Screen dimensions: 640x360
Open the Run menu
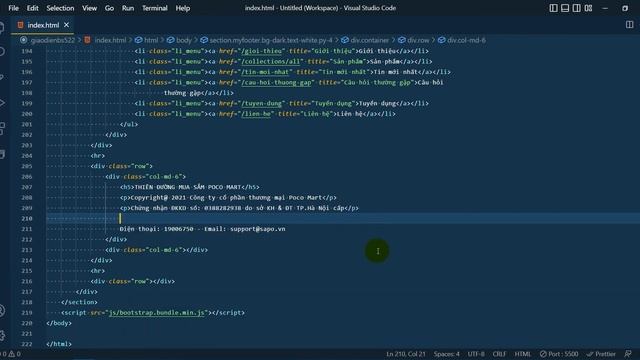tap(128, 8)
